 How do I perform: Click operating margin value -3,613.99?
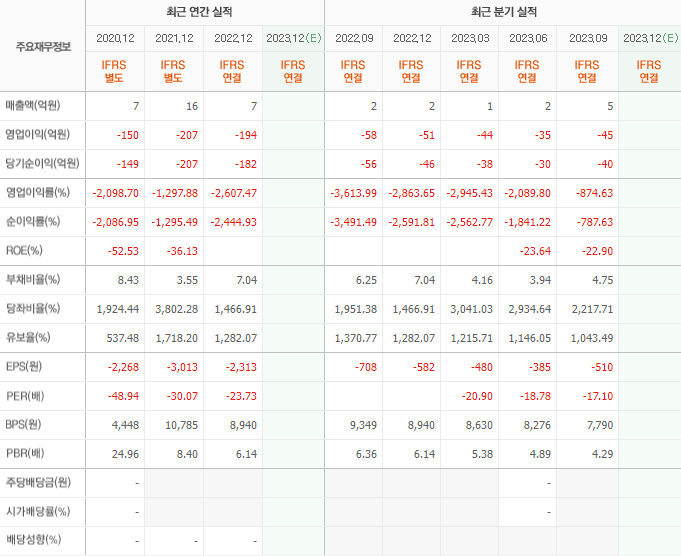click(354, 193)
